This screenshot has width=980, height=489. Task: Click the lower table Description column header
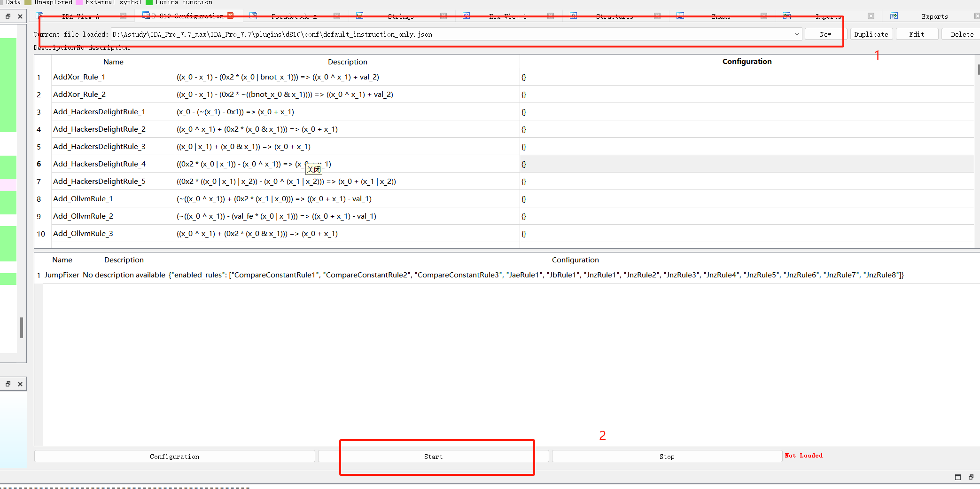[x=124, y=260]
